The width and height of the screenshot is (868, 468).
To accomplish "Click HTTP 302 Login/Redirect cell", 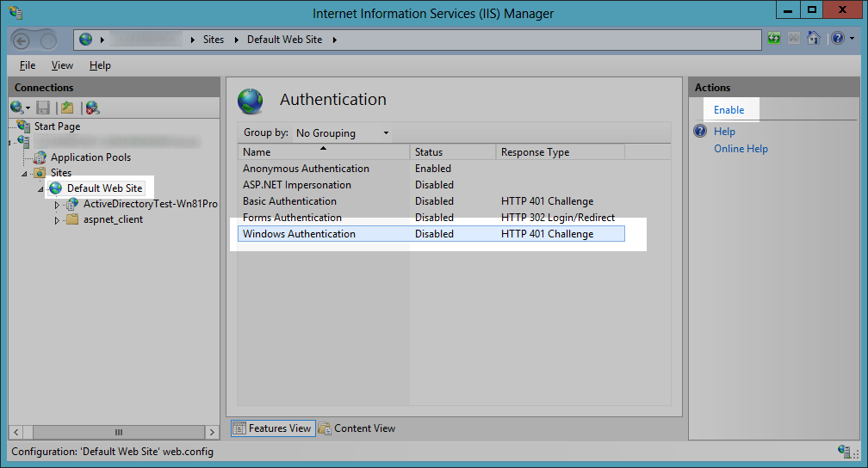I will tap(557, 218).
